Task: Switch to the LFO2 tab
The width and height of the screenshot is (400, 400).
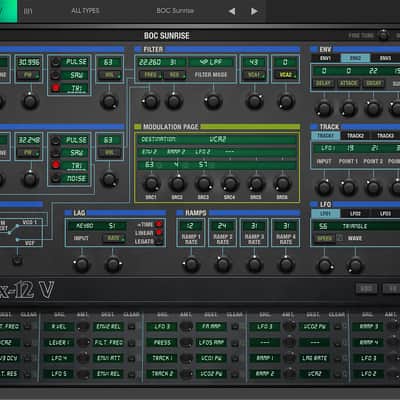Action: coord(355,213)
